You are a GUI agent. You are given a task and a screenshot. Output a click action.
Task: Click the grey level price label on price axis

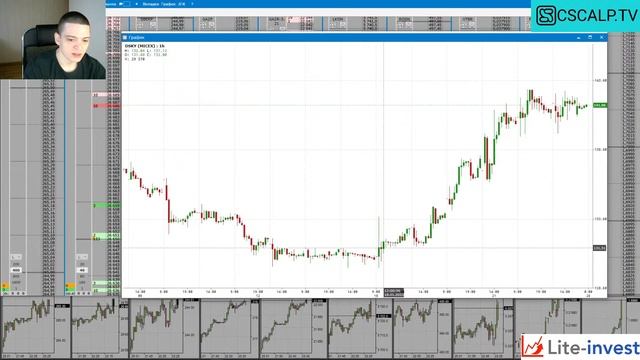click(599, 248)
